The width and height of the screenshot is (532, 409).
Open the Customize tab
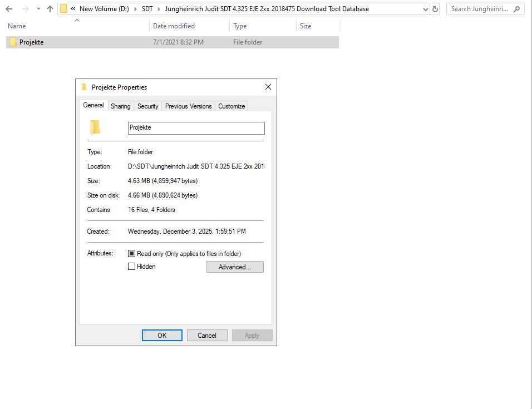click(x=231, y=106)
